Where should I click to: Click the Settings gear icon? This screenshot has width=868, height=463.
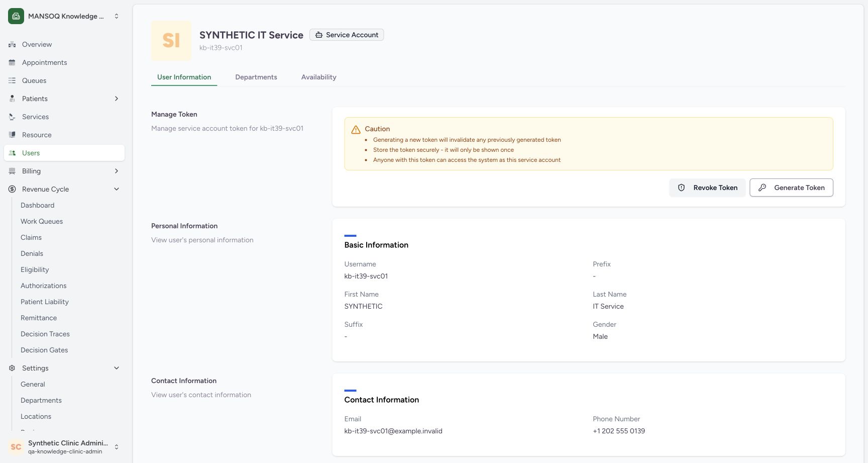[x=12, y=368]
